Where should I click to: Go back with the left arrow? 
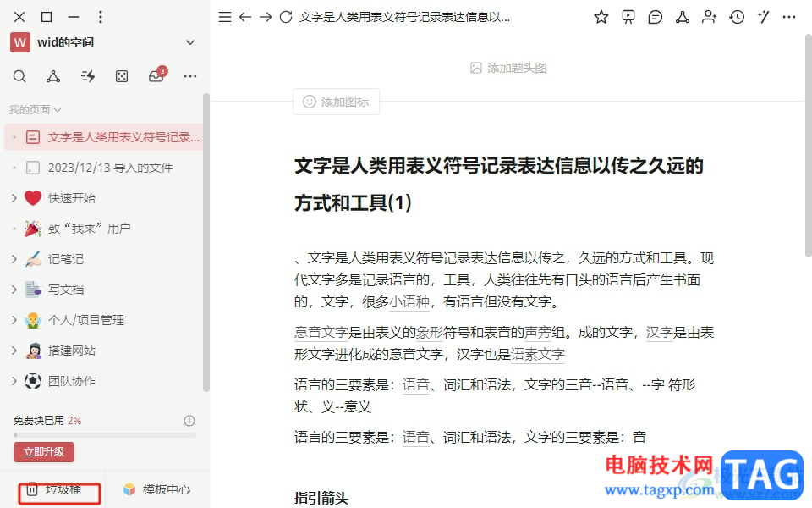(245, 17)
